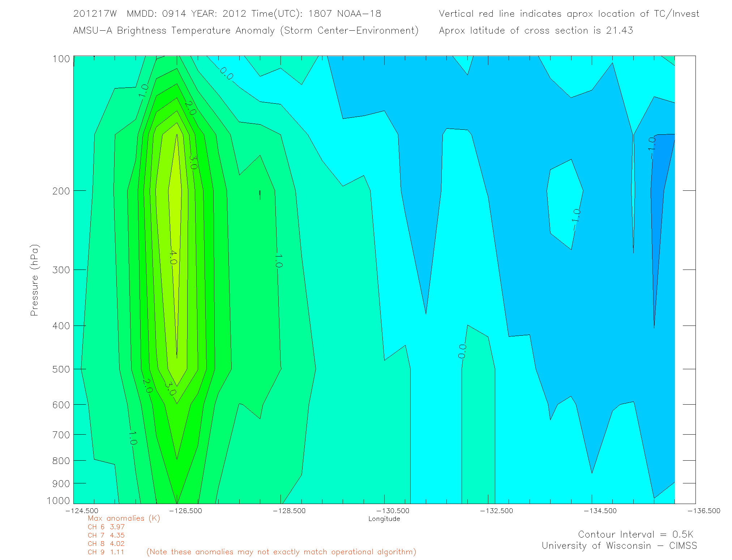The height and width of the screenshot is (560, 732).
Task: Click the Longitude axis title
Action: [x=384, y=519]
